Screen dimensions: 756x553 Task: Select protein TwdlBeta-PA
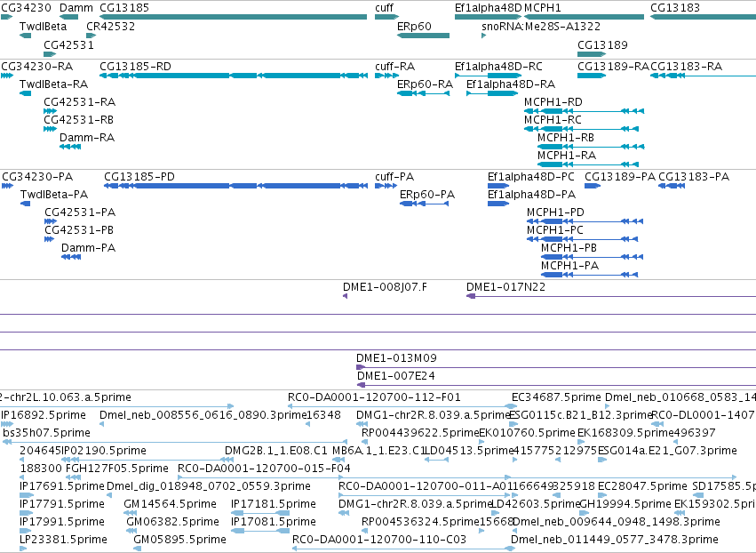(54, 195)
